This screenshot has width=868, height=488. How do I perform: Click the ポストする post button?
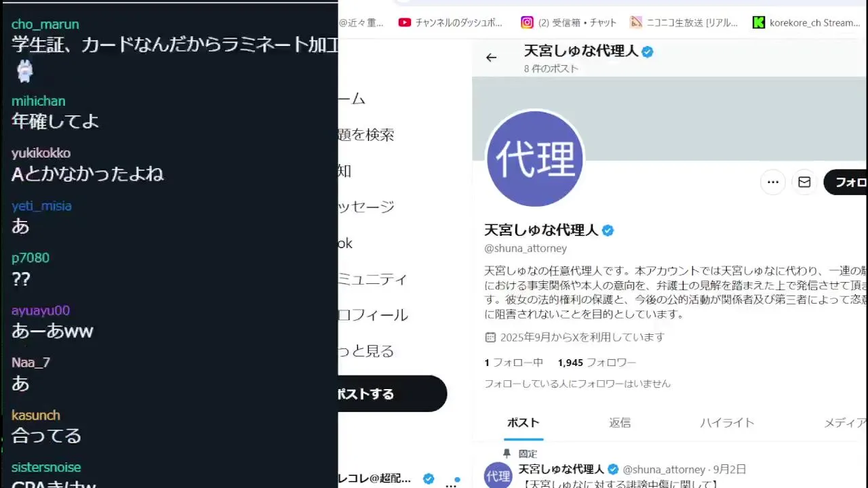pyautogui.click(x=393, y=394)
